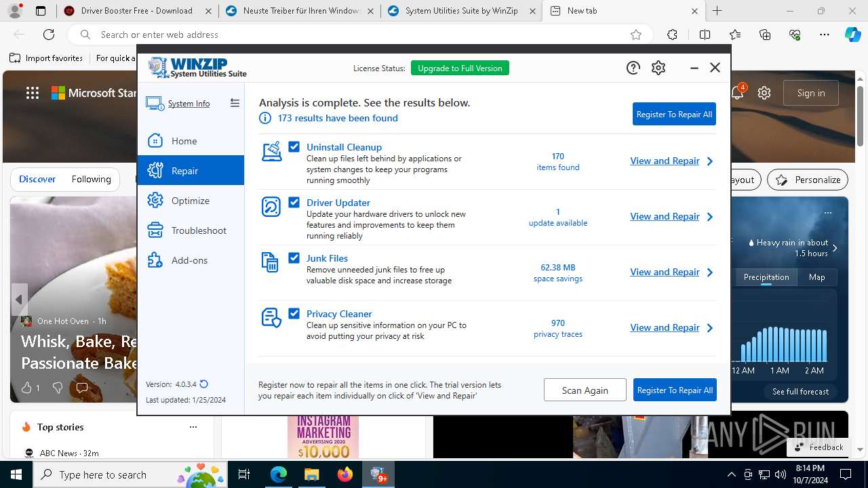Click the Windows taskbar search box
This screenshot has width=868, height=488.
131,474
